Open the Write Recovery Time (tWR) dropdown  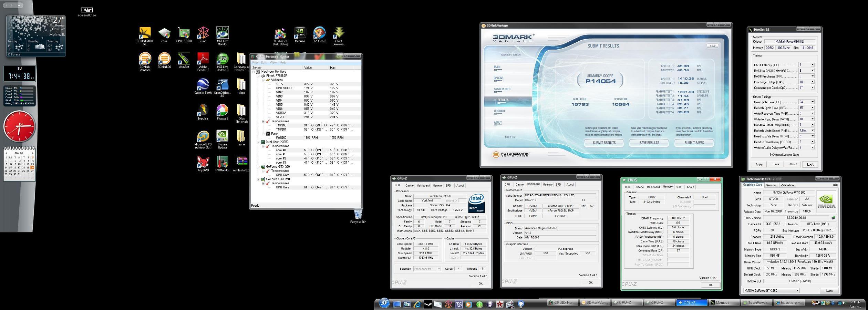point(812,113)
